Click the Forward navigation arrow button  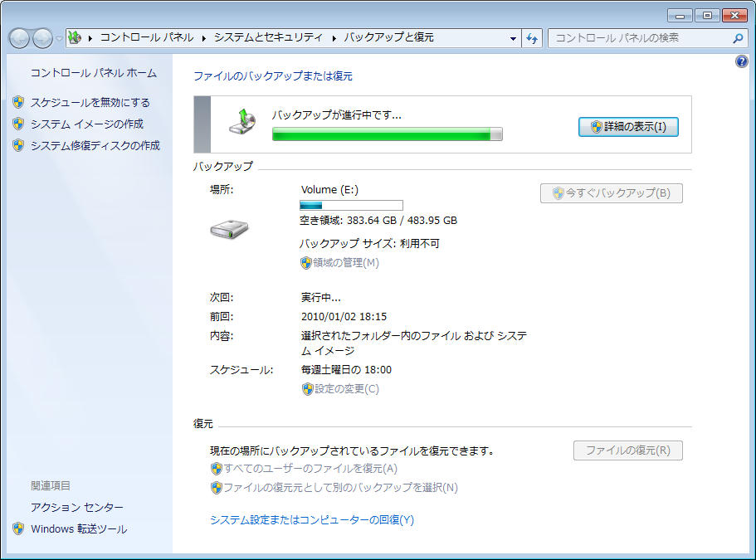point(42,38)
